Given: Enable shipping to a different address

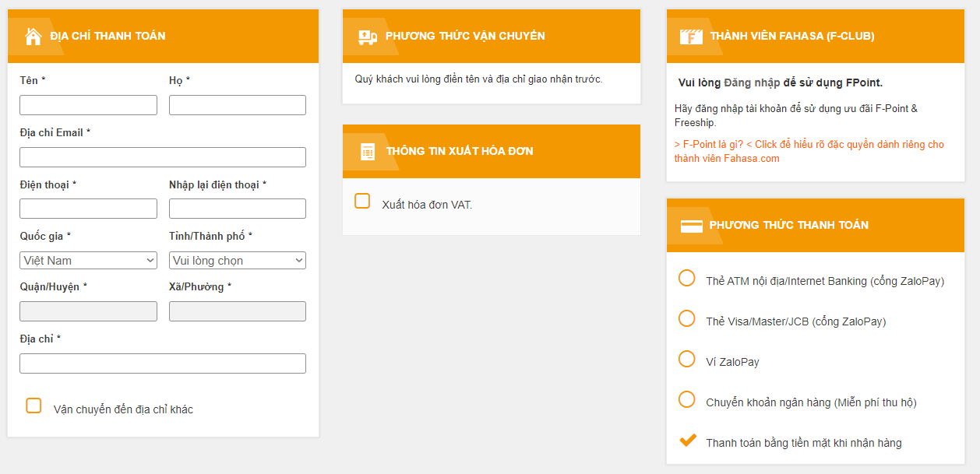Looking at the screenshot, I should coord(33,406).
